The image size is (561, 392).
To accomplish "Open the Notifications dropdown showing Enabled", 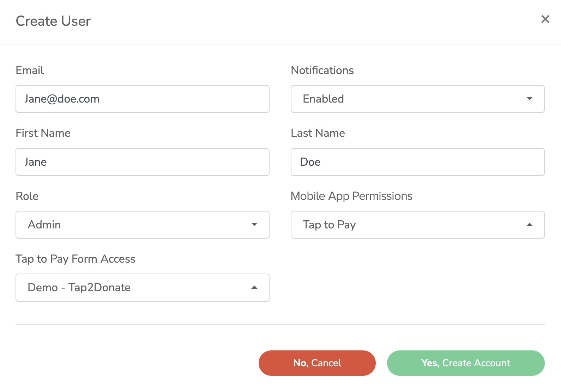I will coord(417,99).
